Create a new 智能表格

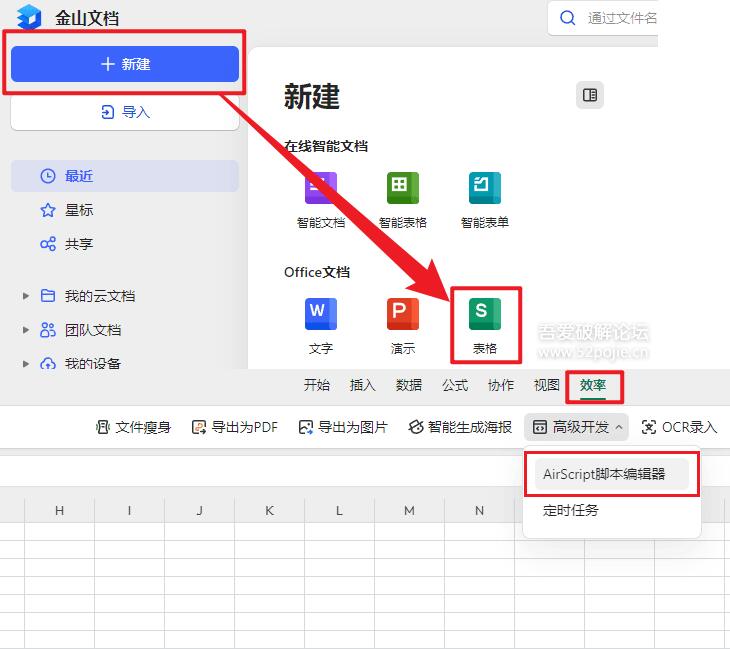tap(403, 200)
